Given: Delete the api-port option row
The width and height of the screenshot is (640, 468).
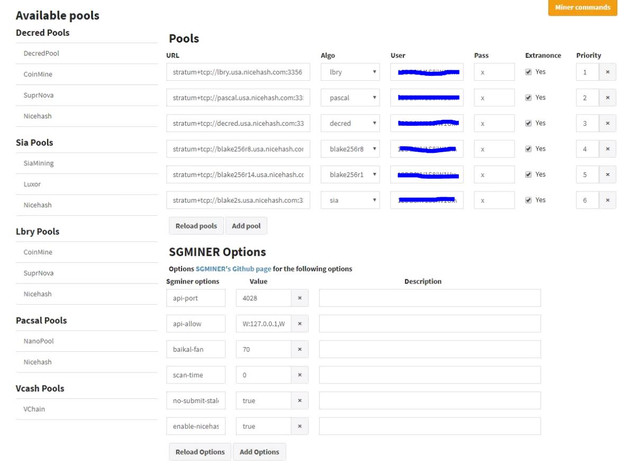Looking at the screenshot, I should pyautogui.click(x=300, y=298).
